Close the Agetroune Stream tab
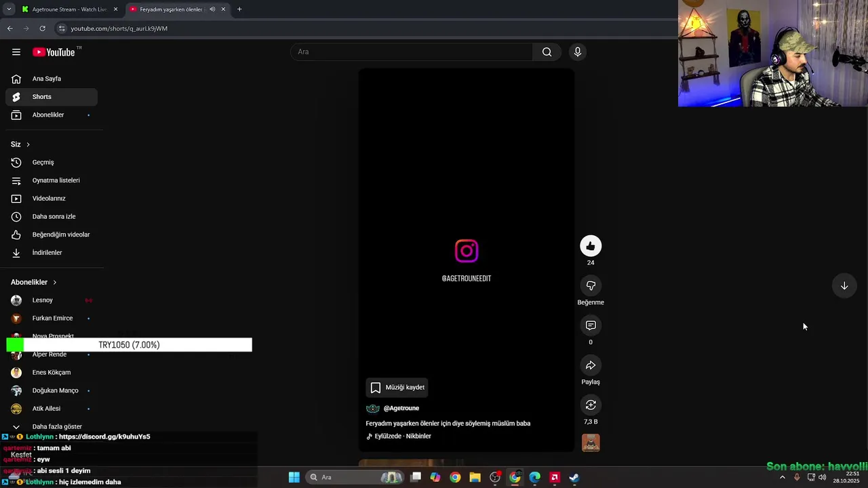The height and width of the screenshot is (488, 868). 115,9
